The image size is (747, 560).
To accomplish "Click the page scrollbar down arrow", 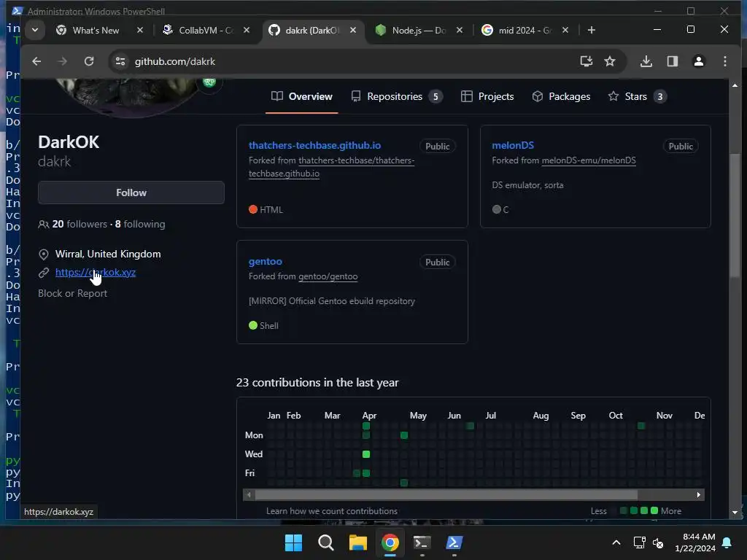I will pos(735,513).
